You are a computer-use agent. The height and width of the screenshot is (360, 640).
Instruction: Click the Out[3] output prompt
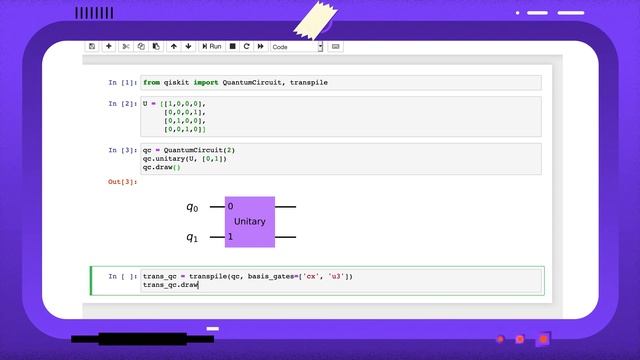pyautogui.click(x=122, y=182)
